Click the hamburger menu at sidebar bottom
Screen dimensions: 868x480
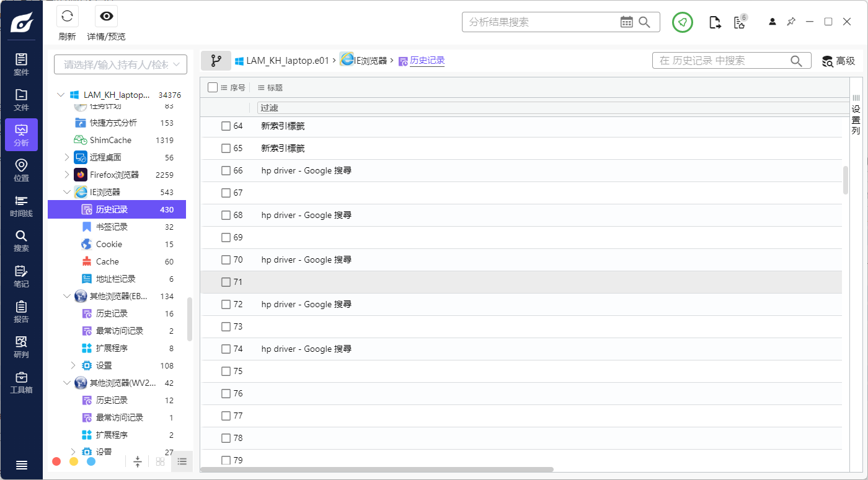pyautogui.click(x=21, y=465)
